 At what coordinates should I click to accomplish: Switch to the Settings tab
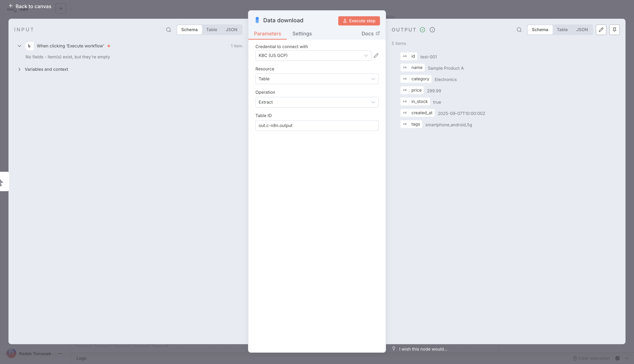click(x=302, y=33)
